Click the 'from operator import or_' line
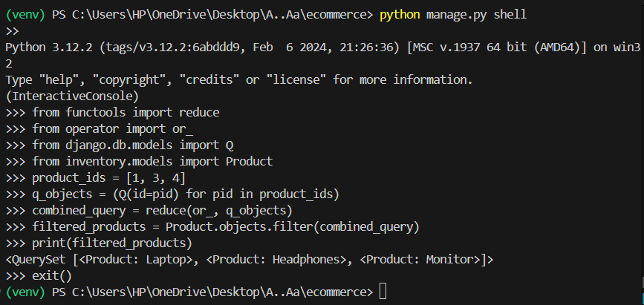644x305 pixels. pos(112,128)
